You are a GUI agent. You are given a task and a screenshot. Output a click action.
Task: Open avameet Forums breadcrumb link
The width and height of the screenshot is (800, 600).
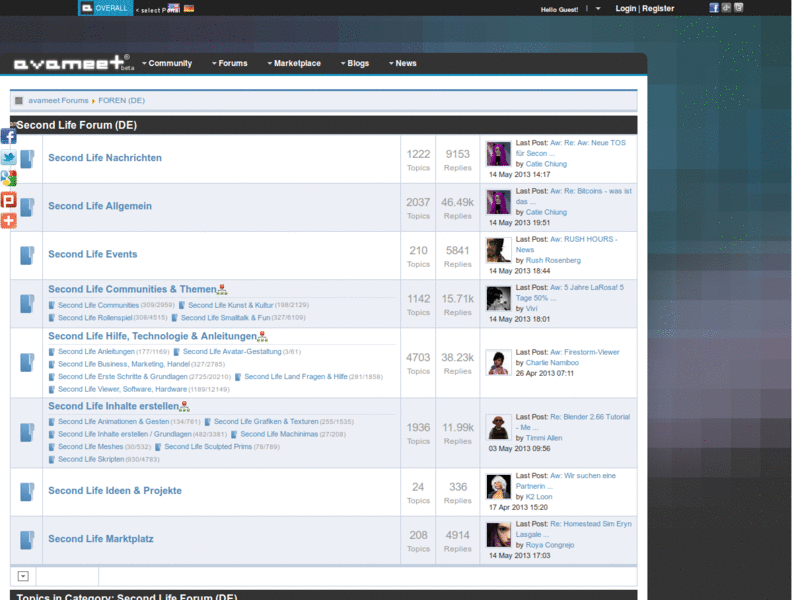(58, 101)
